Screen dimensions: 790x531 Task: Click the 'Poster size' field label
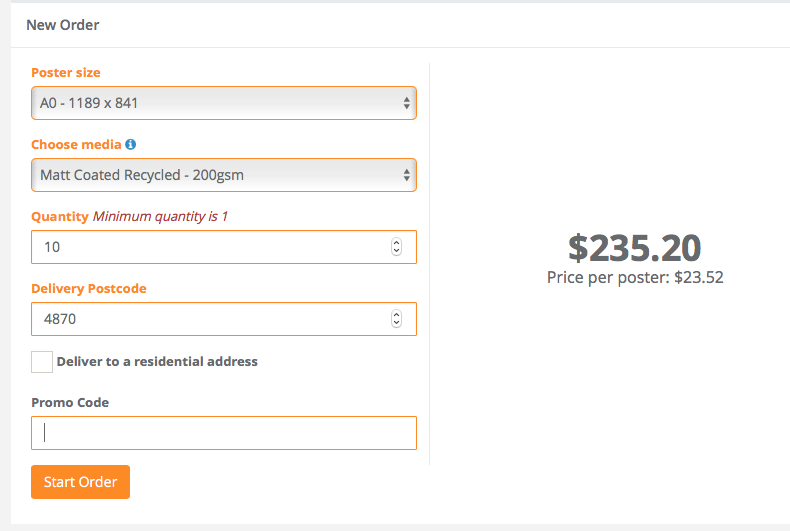click(66, 73)
